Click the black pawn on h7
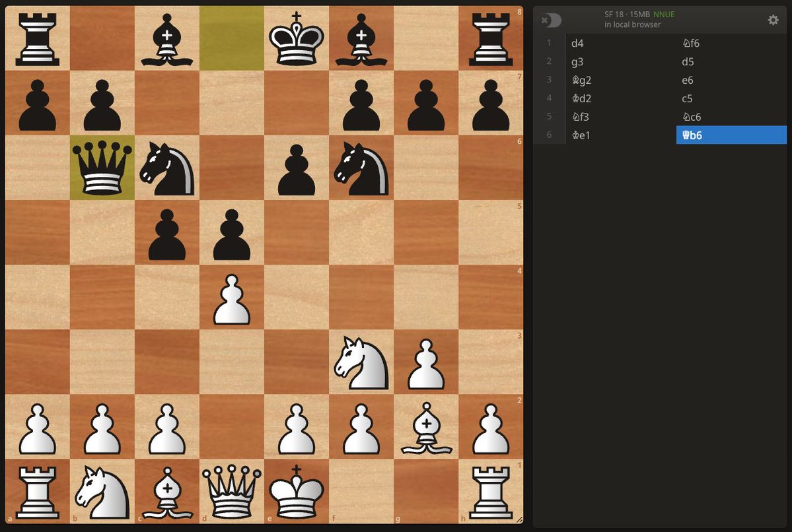The height and width of the screenshot is (532, 792). [491, 103]
